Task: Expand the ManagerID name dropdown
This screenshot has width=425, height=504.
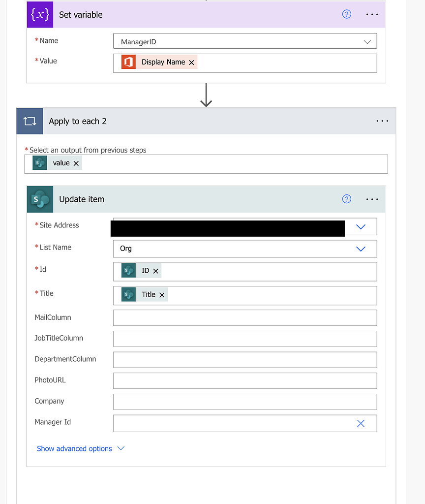Action: [367, 42]
